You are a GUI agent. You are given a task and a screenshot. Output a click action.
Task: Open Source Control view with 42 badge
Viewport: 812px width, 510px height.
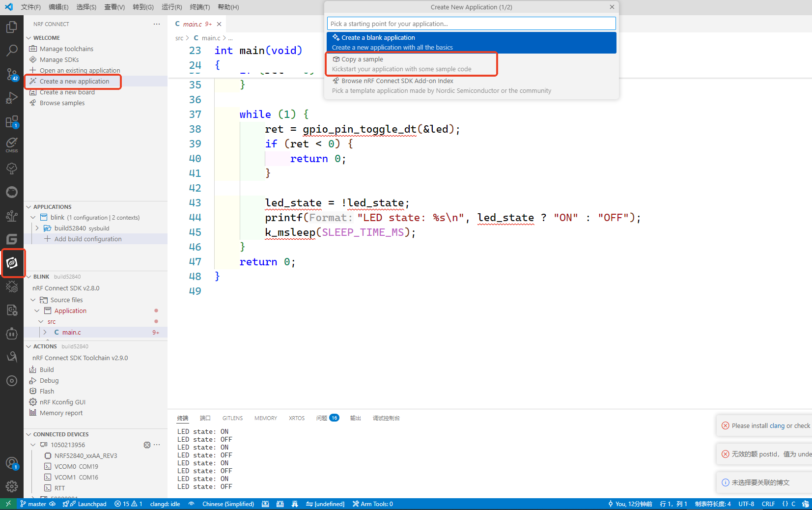click(12, 74)
